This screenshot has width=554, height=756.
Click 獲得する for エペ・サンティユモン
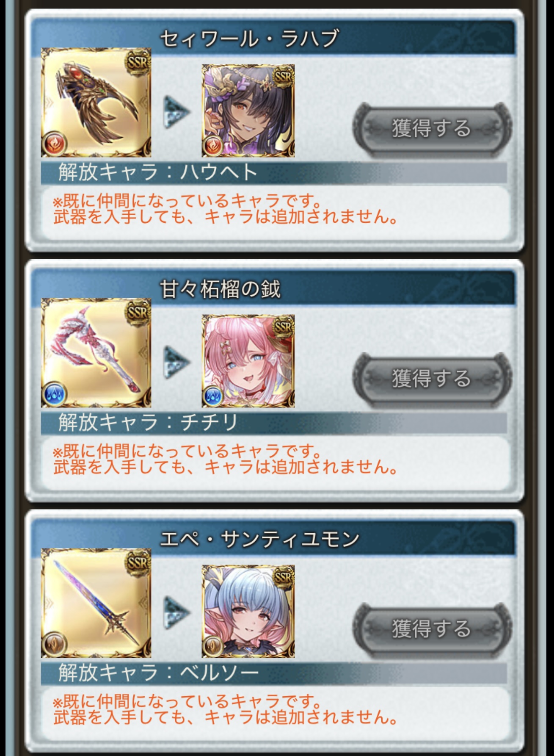[x=432, y=629]
